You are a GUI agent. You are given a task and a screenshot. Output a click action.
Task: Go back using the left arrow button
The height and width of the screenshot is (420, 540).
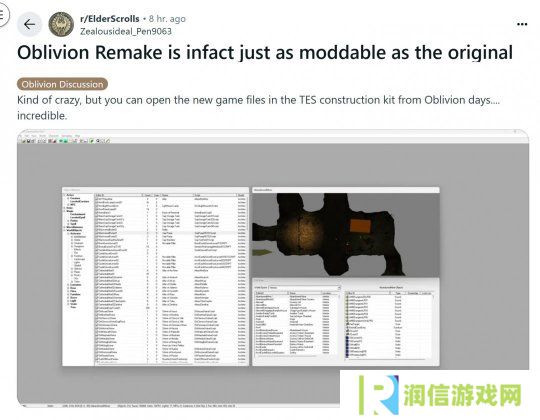29,24
